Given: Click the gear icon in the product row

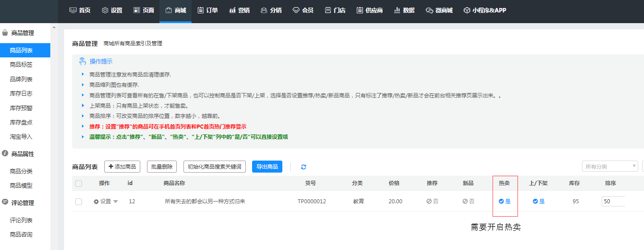Looking at the screenshot, I should click(x=96, y=202).
